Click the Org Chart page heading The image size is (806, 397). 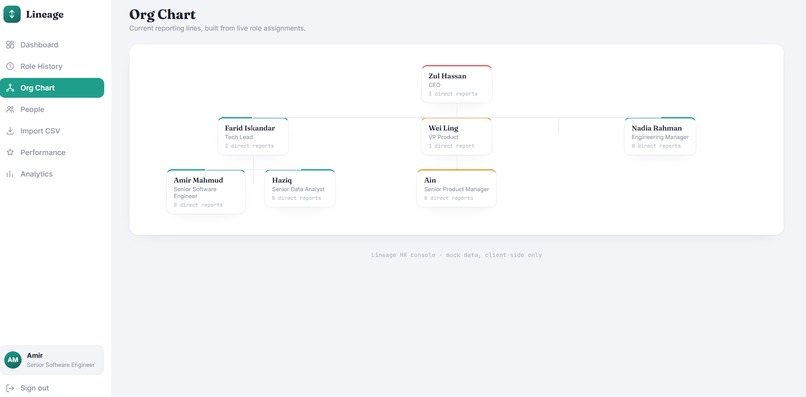coord(162,14)
